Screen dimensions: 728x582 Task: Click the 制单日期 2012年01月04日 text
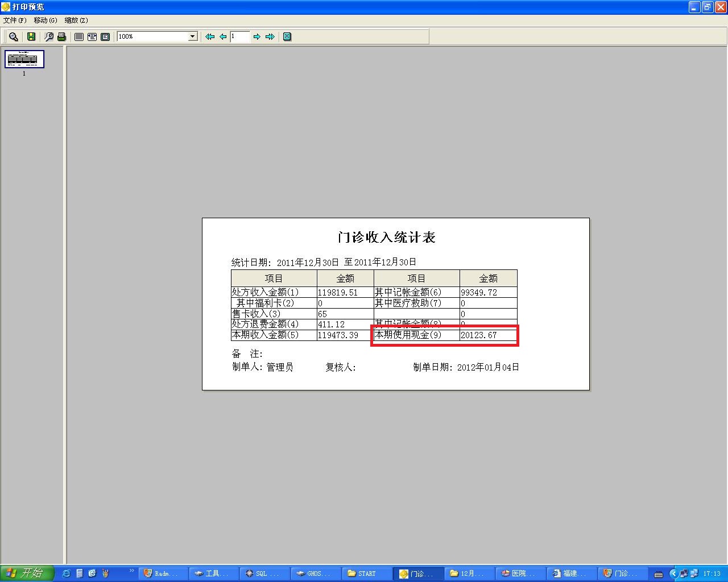pos(466,367)
